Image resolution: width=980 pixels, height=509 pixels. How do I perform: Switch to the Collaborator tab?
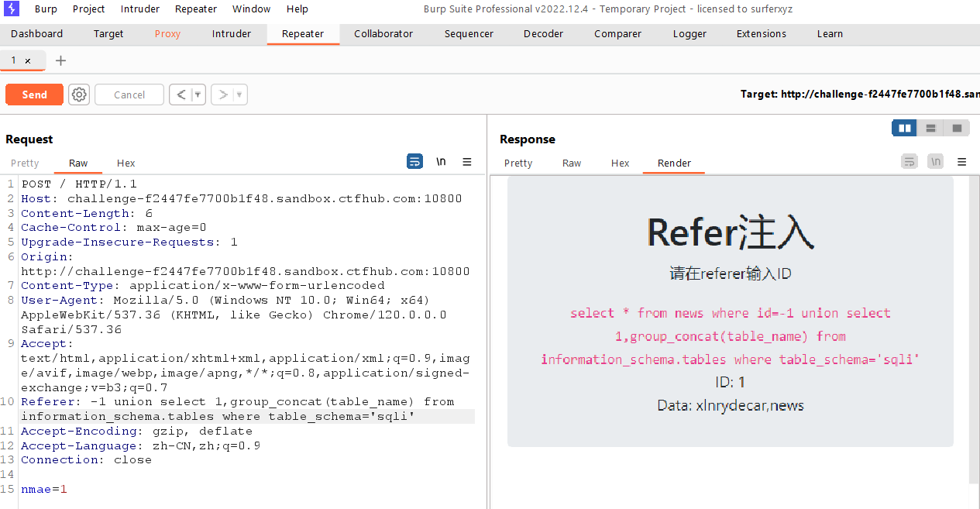(x=383, y=33)
